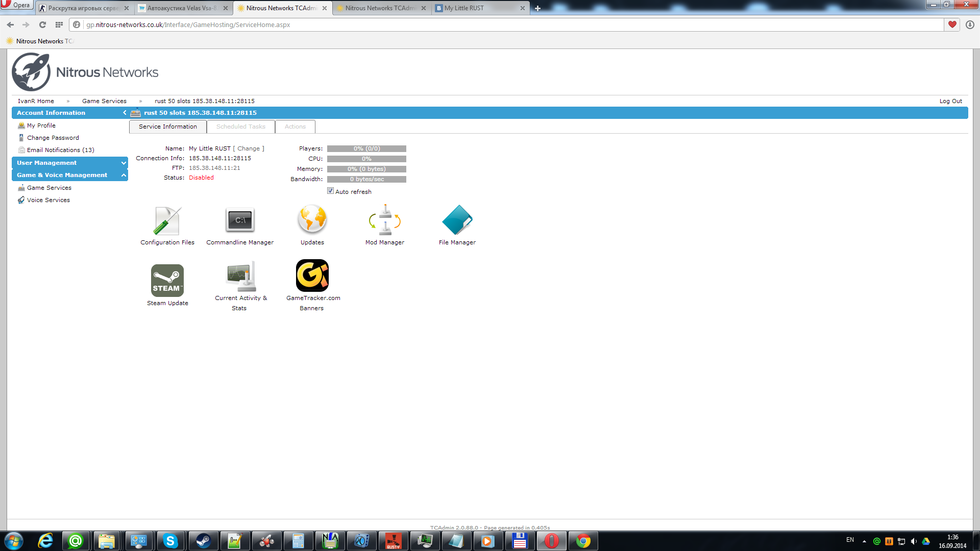Click the Log Out link

(x=950, y=101)
